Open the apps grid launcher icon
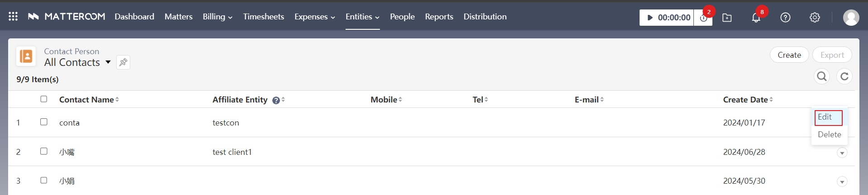868x195 pixels. (13, 17)
